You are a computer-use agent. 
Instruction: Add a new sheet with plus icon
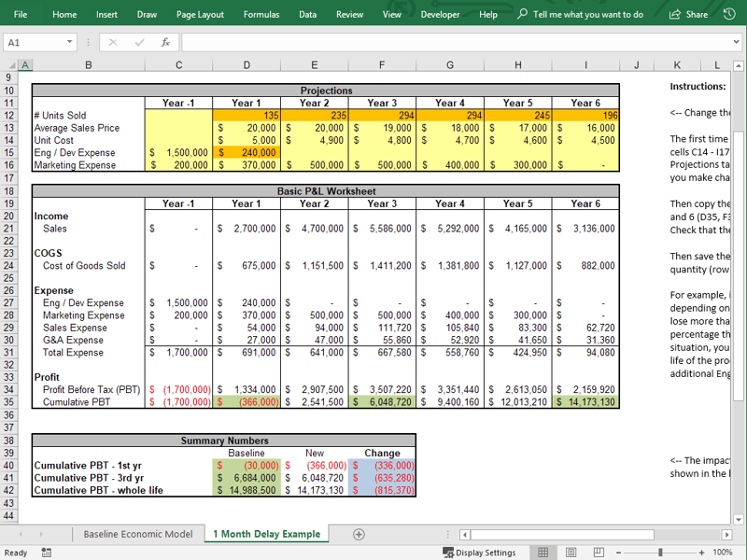(359, 534)
